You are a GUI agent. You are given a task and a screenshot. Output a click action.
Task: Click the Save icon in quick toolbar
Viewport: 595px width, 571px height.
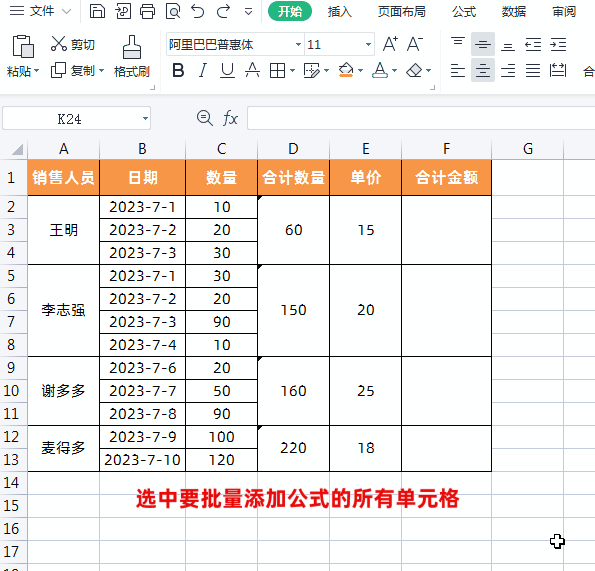97,11
